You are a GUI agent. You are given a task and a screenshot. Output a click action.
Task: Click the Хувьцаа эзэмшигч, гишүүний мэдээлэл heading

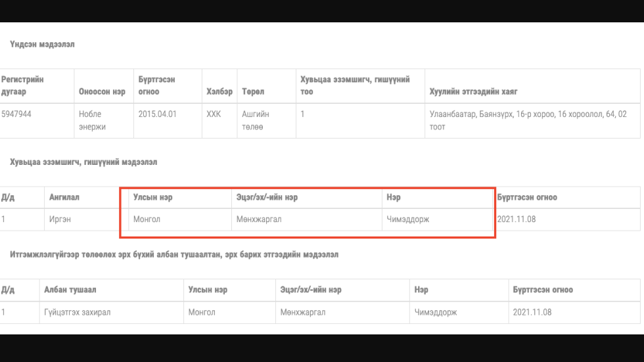pos(83,162)
